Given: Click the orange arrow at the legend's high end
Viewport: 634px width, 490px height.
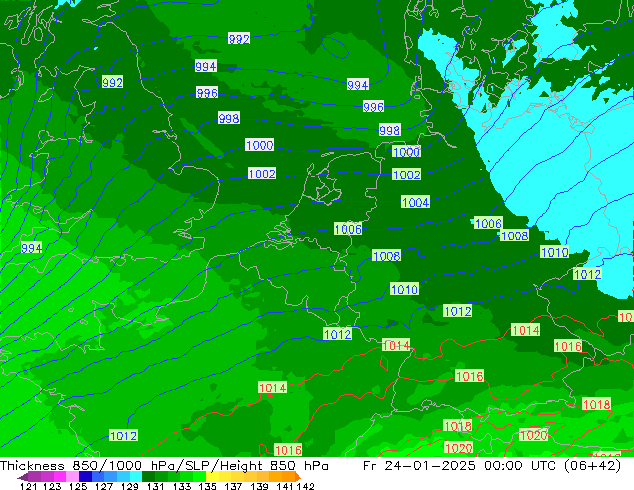Looking at the screenshot, I should [x=298, y=476].
